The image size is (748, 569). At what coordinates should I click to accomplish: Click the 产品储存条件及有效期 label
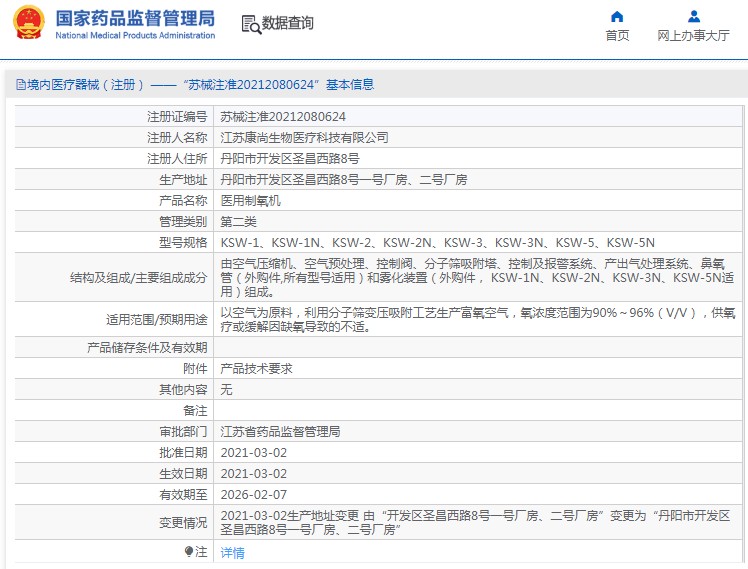[x=147, y=348]
